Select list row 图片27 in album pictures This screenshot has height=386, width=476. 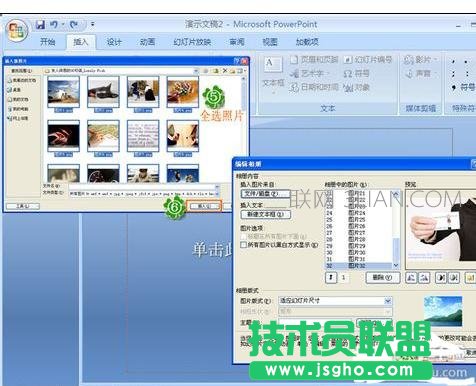click(358, 233)
